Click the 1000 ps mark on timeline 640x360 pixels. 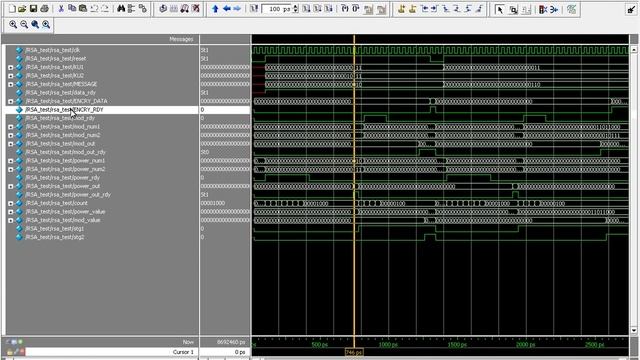[388, 345]
